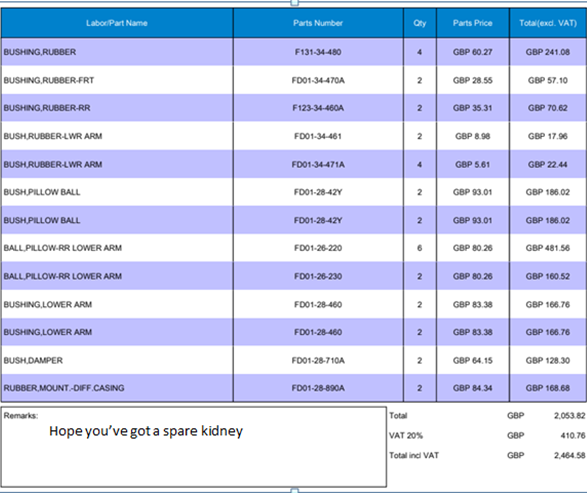Click the grand total value 2,053.82
Image resolution: width=587 pixels, height=493 pixels.
(x=569, y=416)
